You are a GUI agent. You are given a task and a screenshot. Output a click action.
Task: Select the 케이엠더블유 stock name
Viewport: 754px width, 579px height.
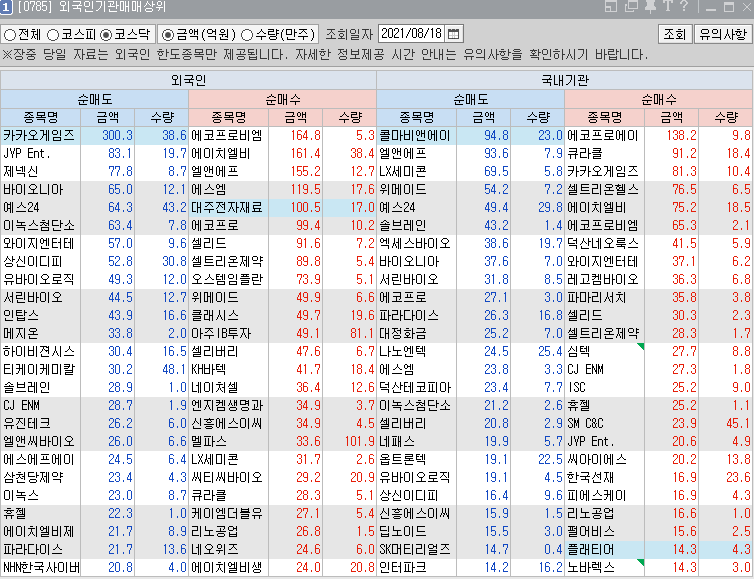(227, 514)
